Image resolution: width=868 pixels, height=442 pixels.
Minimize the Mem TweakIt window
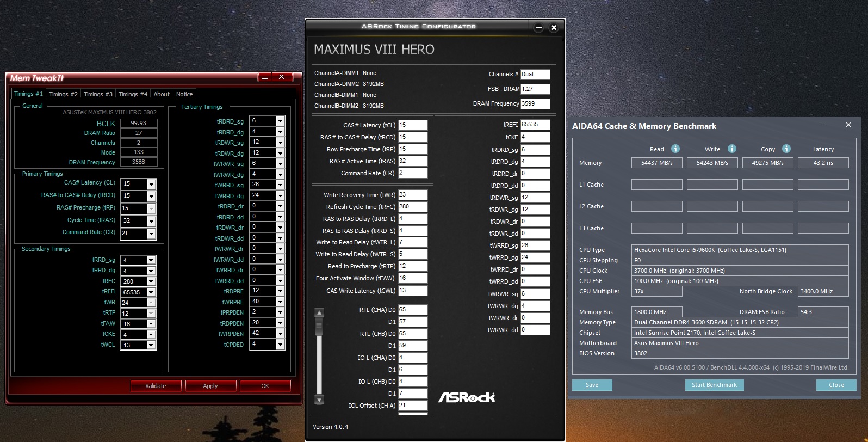(x=265, y=77)
